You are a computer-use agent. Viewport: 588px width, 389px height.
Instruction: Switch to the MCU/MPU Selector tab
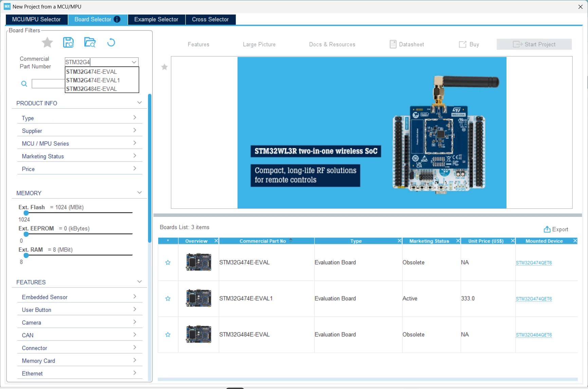pos(36,19)
